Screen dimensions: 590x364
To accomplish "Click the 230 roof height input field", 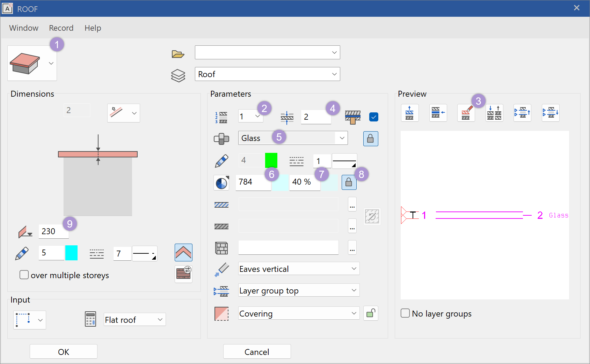I will click(53, 231).
